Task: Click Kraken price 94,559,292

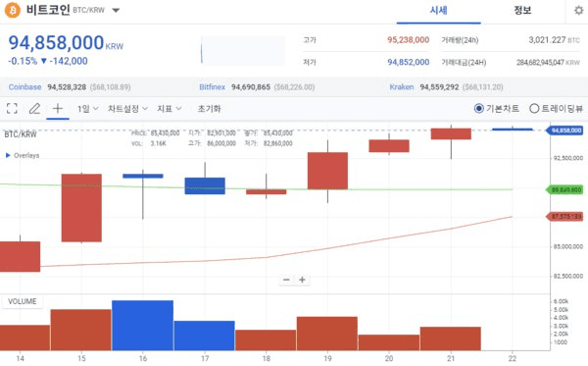Action: pyautogui.click(x=439, y=87)
